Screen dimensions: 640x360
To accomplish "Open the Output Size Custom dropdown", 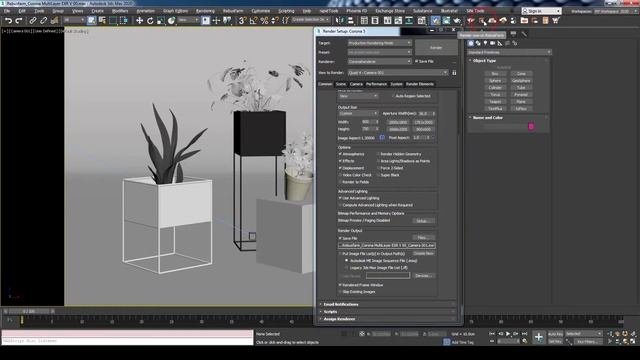I will [x=358, y=113].
